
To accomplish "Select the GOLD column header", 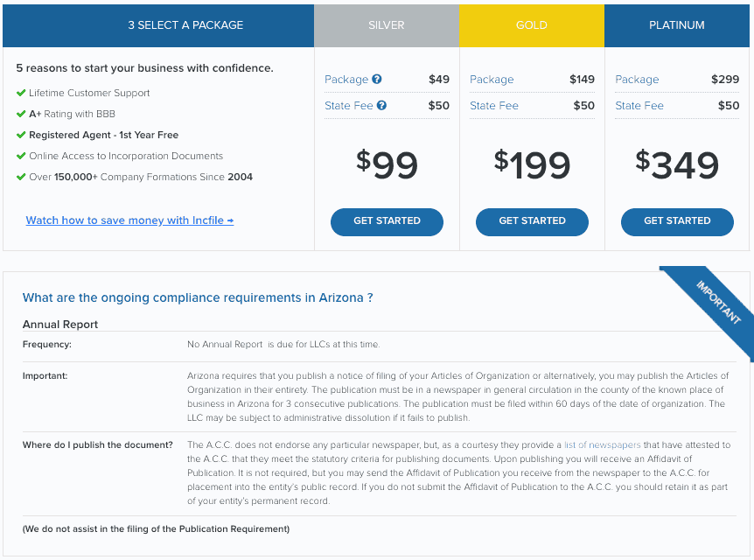I will [x=531, y=25].
